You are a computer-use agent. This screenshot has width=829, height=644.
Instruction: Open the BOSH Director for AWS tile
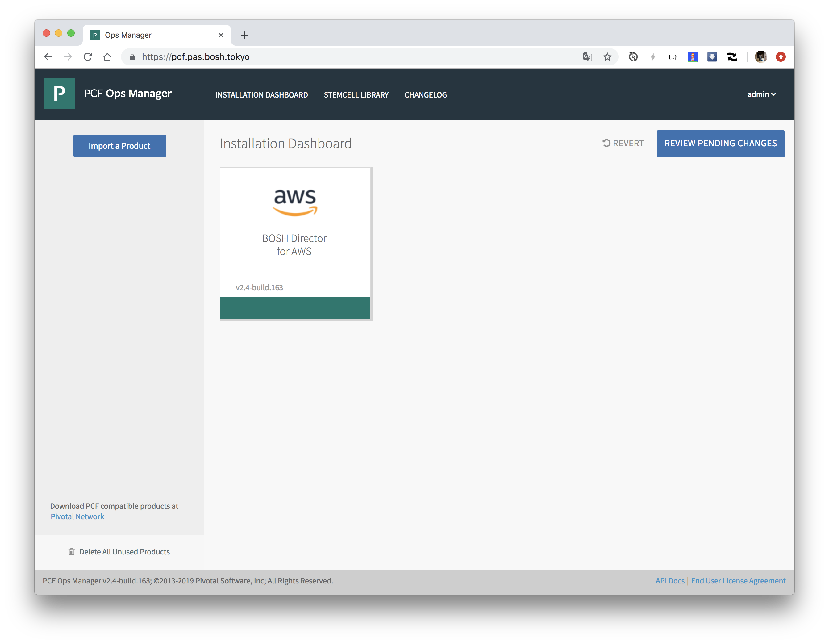[x=295, y=243]
